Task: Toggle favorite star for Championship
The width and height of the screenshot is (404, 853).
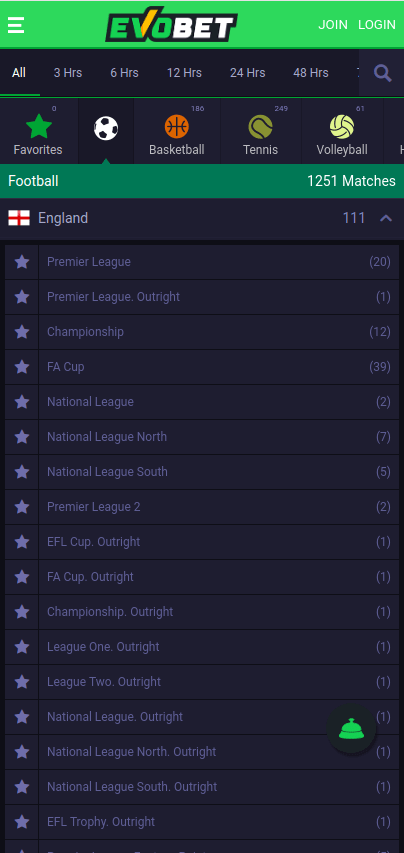Action: tap(22, 332)
